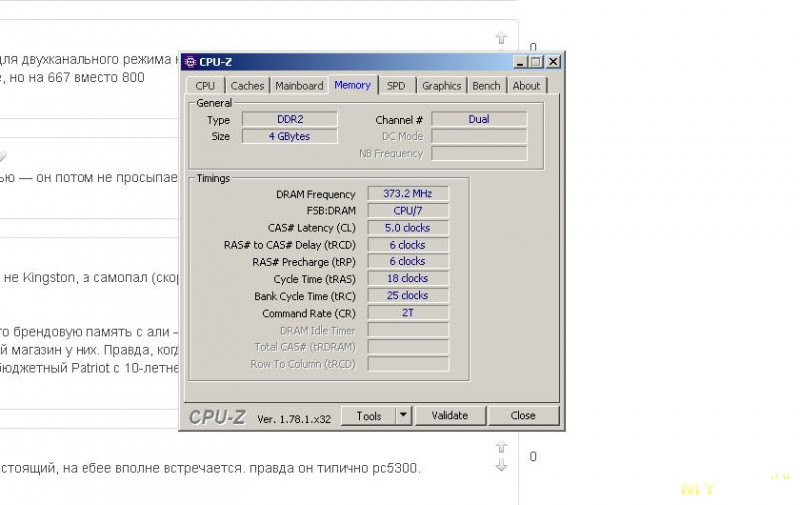Click the RAS# Precharge (tRP) value field
This screenshot has height=505, width=800.
click(x=408, y=262)
